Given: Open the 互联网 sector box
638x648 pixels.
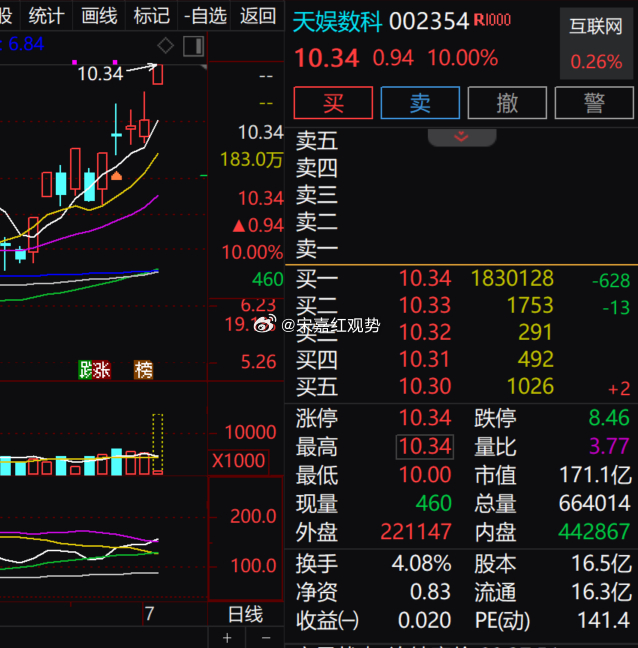Looking at the screenshot, I should 596,43.
